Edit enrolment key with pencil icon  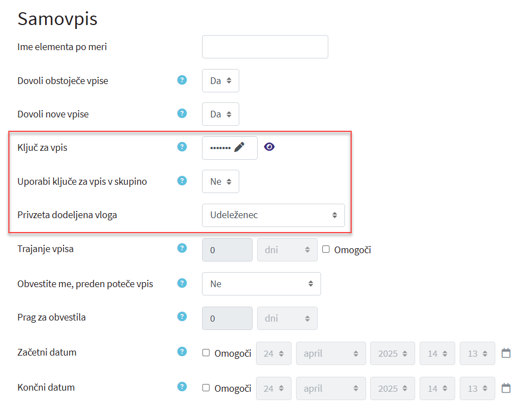pyautogui.click(x=239, y=147)
